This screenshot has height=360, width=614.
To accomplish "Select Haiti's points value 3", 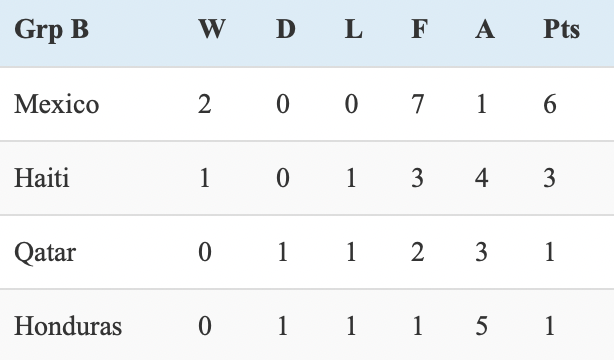I will [549, 178].
